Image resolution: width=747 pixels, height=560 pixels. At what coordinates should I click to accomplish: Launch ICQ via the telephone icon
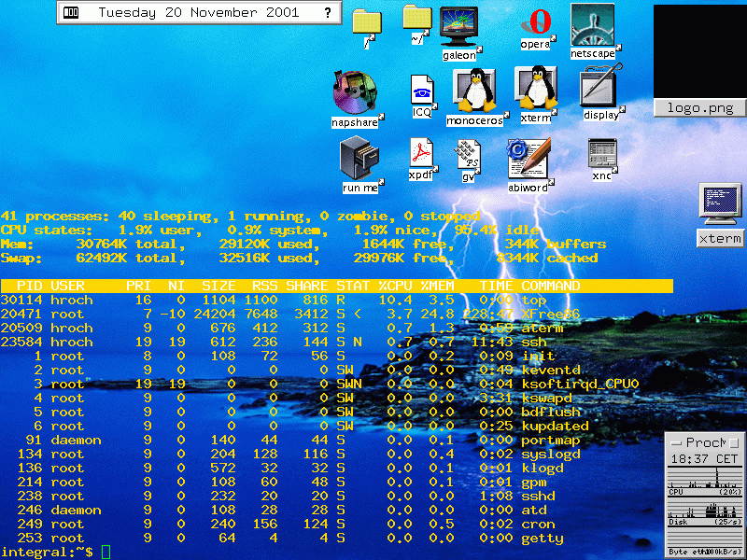pos(423,91)
